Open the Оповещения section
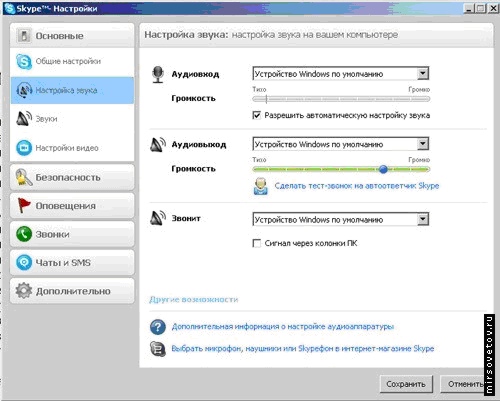The image size is (500, 401). (72, 206)
